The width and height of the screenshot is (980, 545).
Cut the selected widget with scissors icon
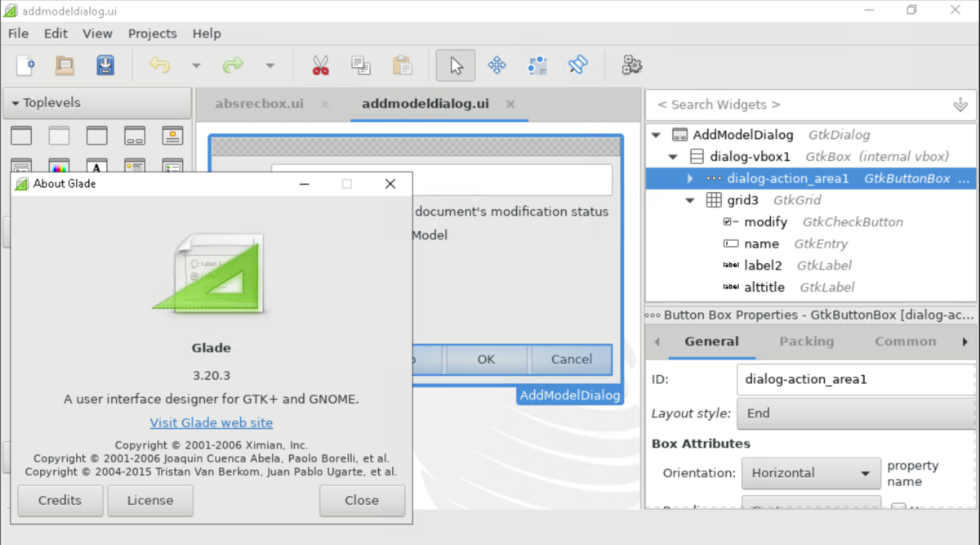coord(321,65)
